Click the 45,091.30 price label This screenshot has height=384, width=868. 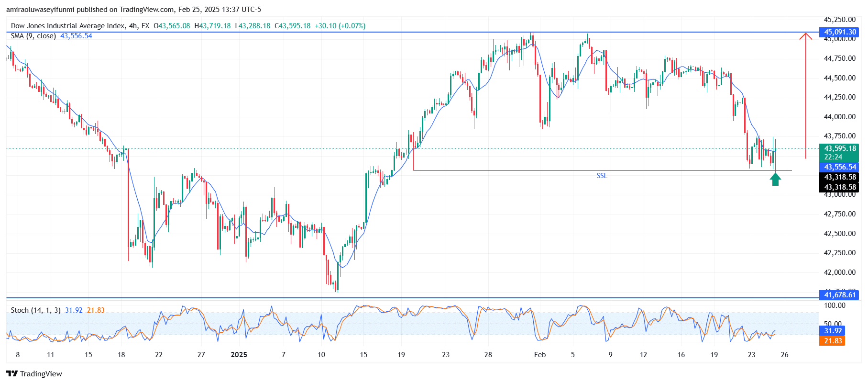[x=839, y=32]
